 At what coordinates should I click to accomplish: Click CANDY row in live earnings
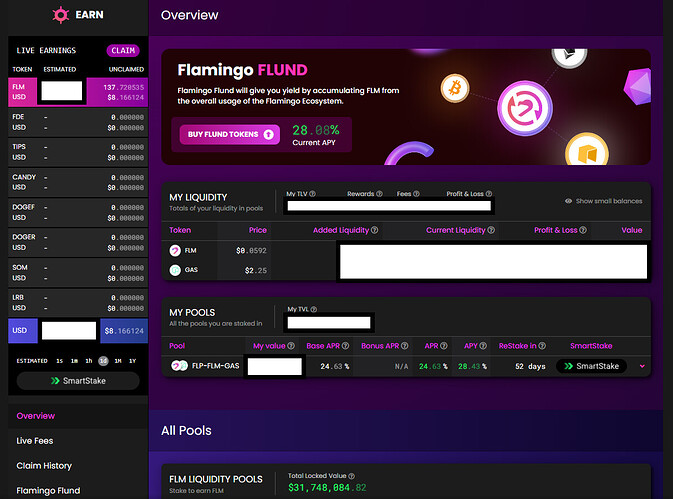coord(78,182)
